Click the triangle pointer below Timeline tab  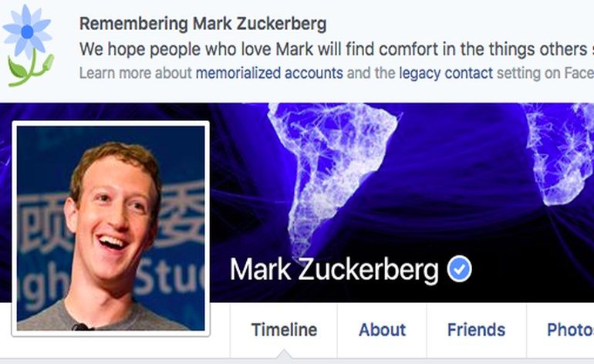tap(284, 355)
